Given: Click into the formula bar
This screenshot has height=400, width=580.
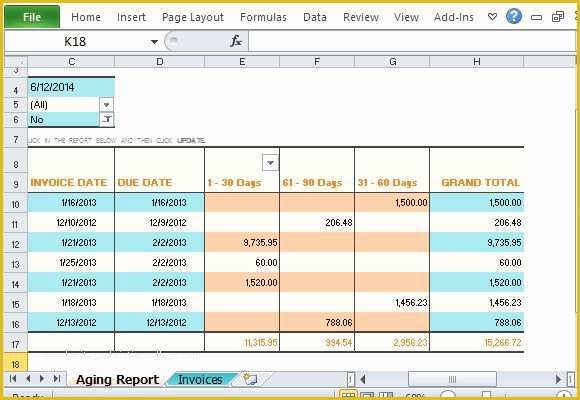Looking at the screenshot, I should pyautogui.click(x=412, y=41).
